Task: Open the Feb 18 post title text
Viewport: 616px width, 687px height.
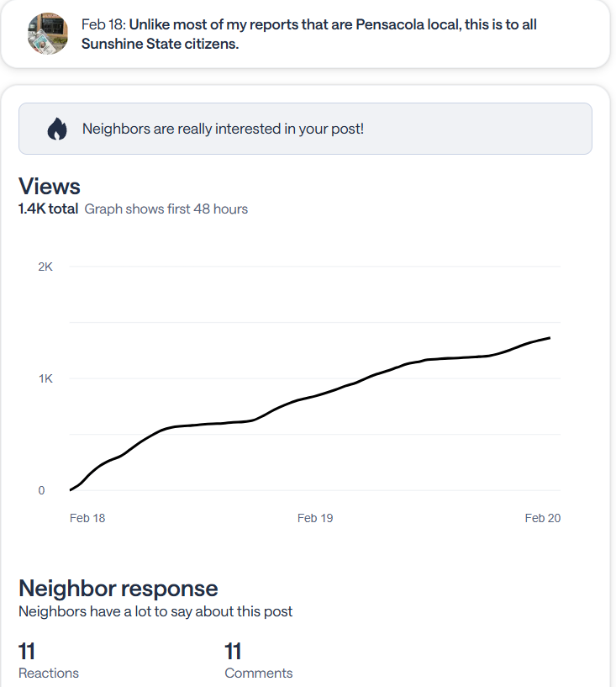Action: pos(309,34)
